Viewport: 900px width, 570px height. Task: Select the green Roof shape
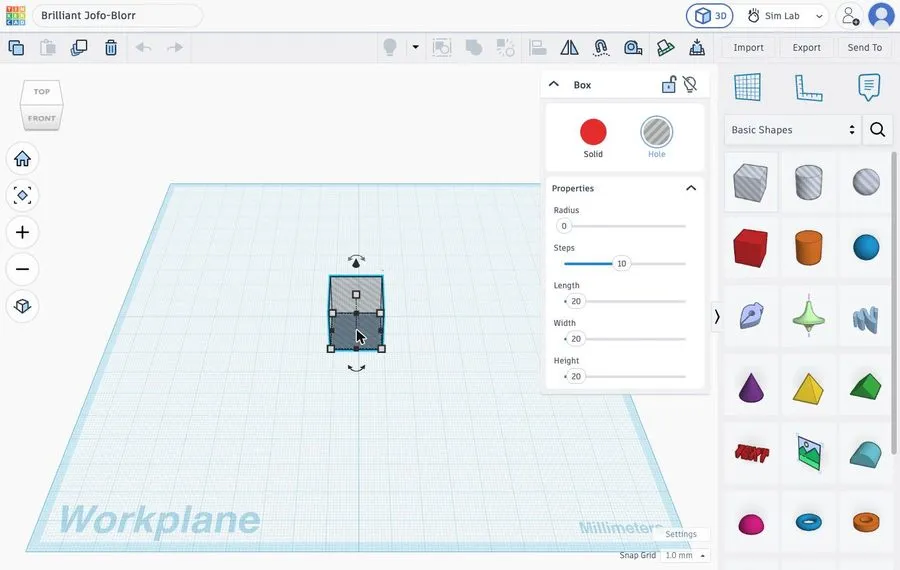pos(866,387)
